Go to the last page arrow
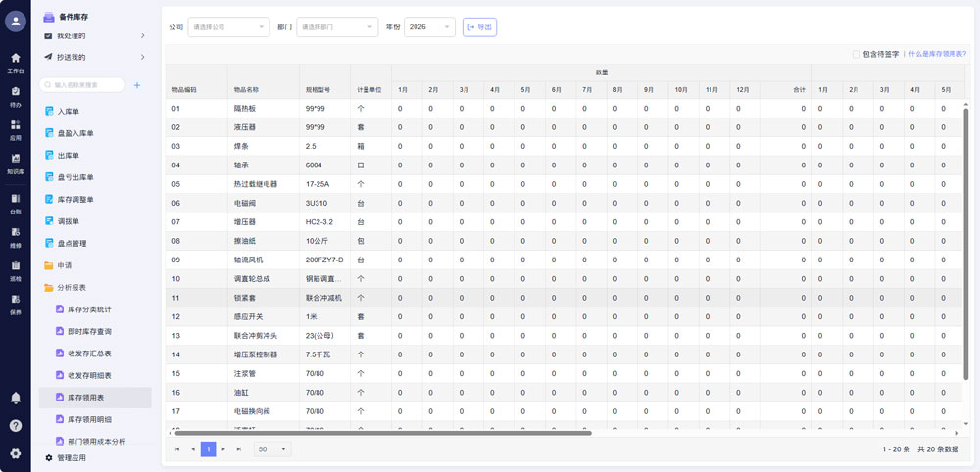Screen dimensions: 980x472 tap(239, 448)
